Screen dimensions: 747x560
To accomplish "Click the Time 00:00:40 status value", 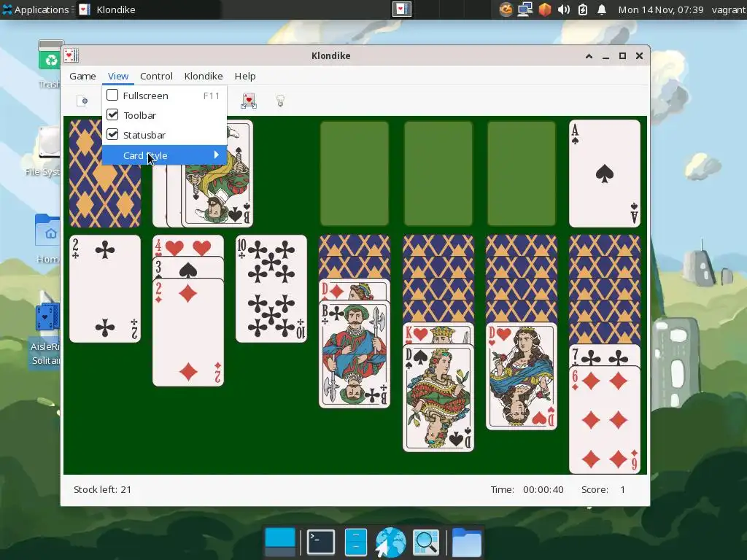I will tap(543, 489).
